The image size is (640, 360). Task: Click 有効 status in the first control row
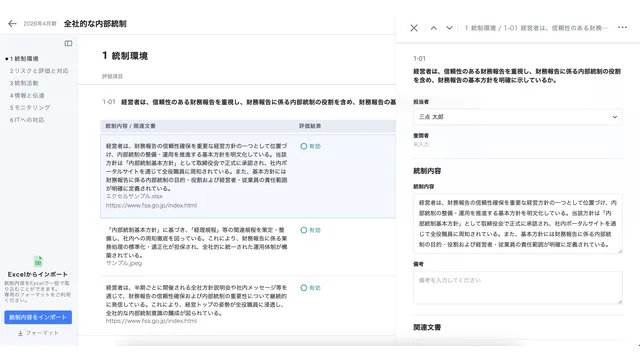tap(311, 146)
